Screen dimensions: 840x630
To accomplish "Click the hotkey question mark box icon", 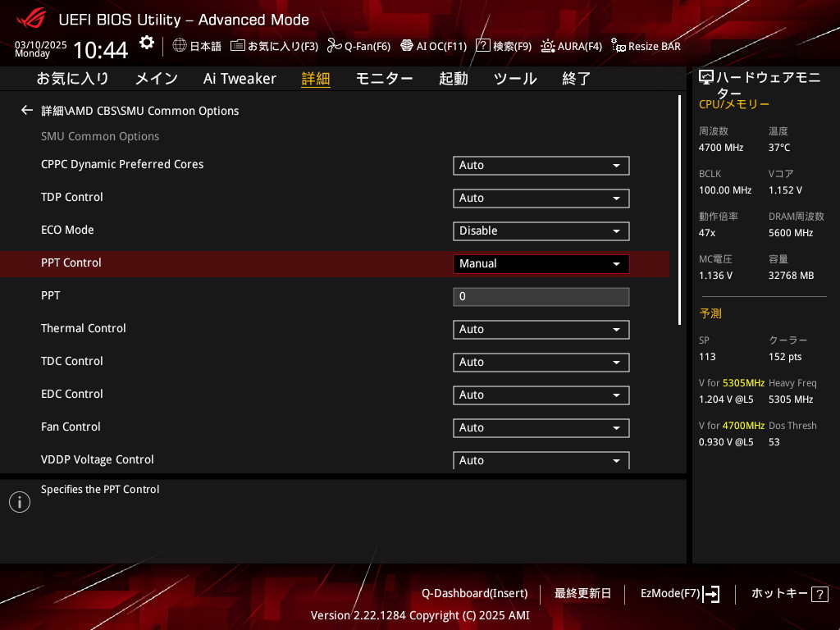I will pyautogui.click(x=819, y=594).
